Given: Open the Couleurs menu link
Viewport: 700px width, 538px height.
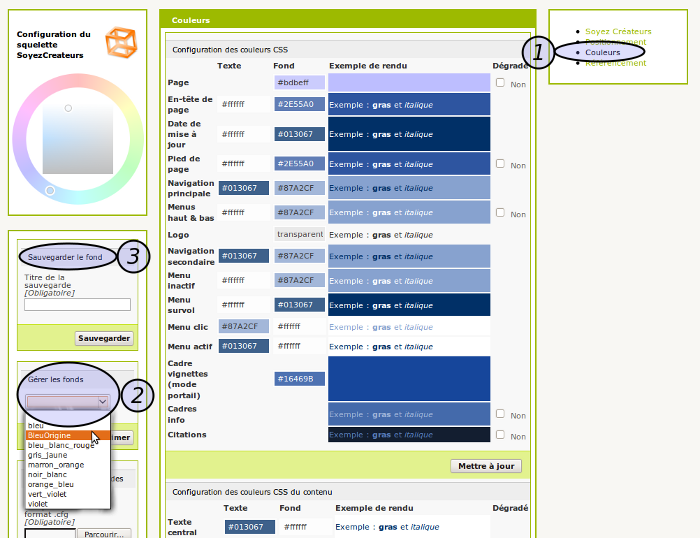Looking at the screenshot, I should [602, 52].
